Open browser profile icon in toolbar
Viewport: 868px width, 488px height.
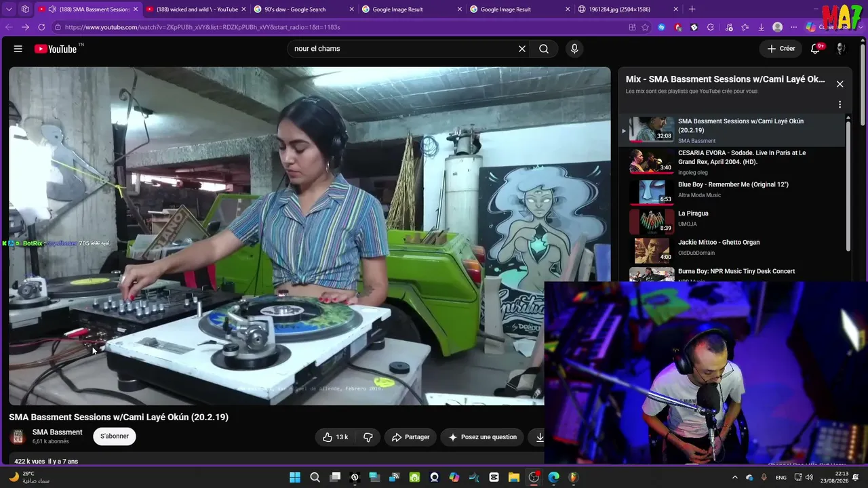[x=777, y=27]
